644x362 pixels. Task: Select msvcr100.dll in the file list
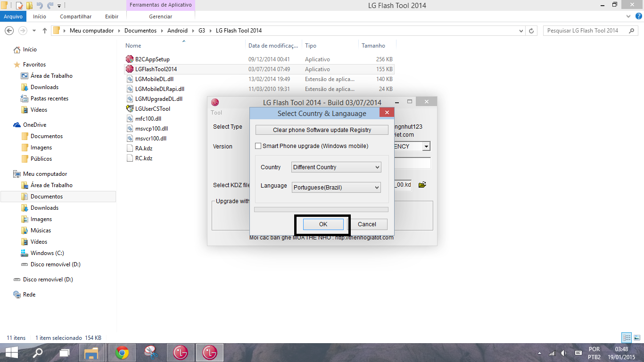pyautogui.click(x=151, y=139)
